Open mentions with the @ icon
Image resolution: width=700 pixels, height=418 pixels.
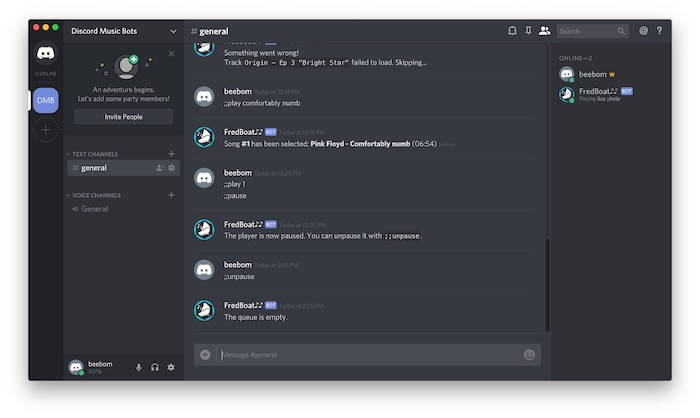point(643,31)
